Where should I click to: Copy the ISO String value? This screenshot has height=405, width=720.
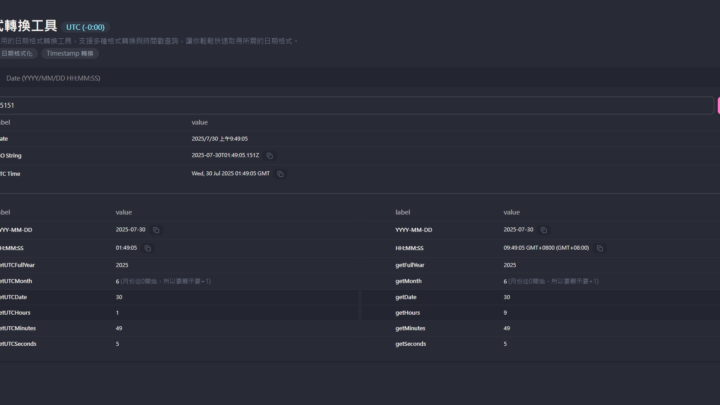270,156
